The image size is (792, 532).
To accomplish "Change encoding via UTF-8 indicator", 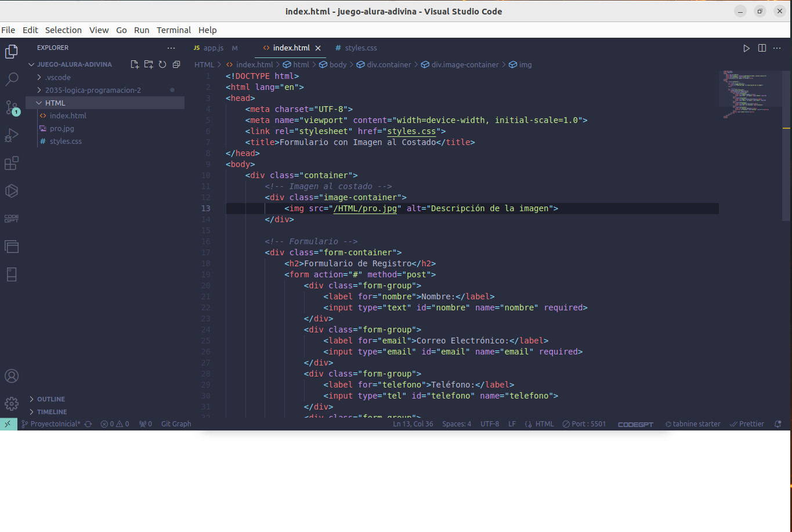I will pyautogui.click(x=490, y=424).
